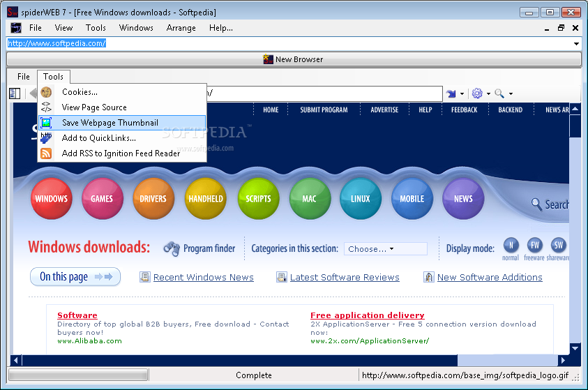Open the WINDOWS red category ball
588x390 pixels.
[x=52, y=199]
